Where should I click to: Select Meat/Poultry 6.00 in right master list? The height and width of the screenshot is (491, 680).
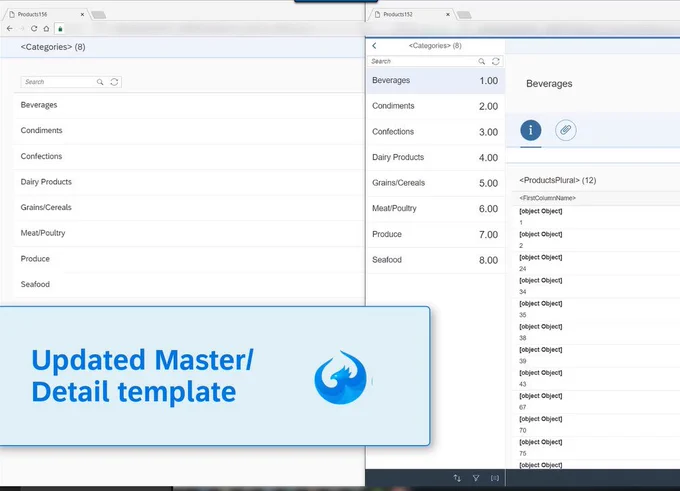436,209
